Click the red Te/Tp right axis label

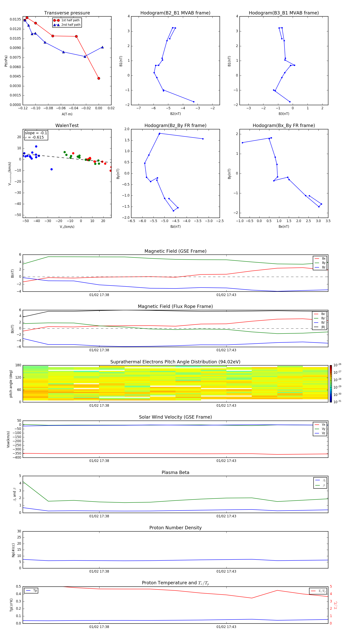click(x=336, y=605)
